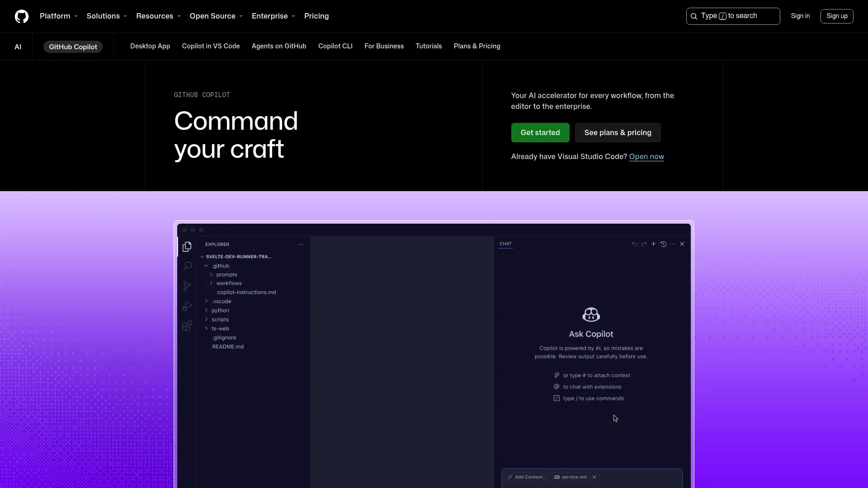Image resolution: width=868 pixels, height=488 pixels.
Task: Expand the workflows folder
Action: (x=211, y=283)
